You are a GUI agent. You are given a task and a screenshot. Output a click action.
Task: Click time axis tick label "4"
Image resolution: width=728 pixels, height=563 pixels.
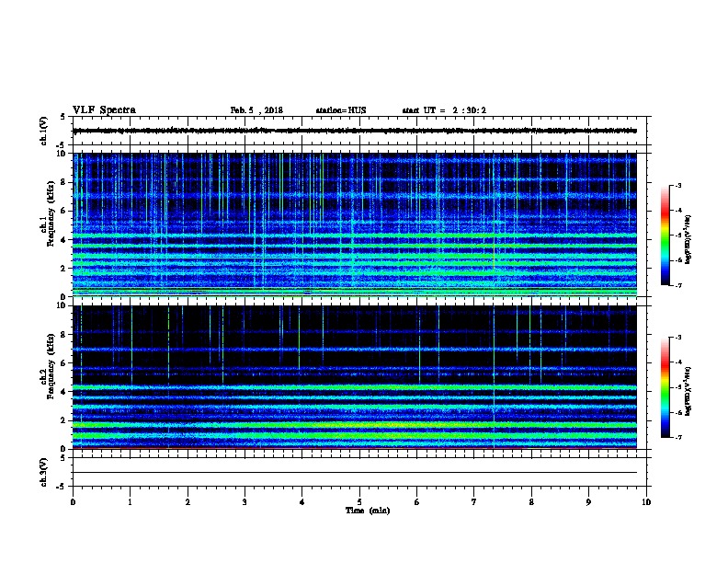pos(301,502)
